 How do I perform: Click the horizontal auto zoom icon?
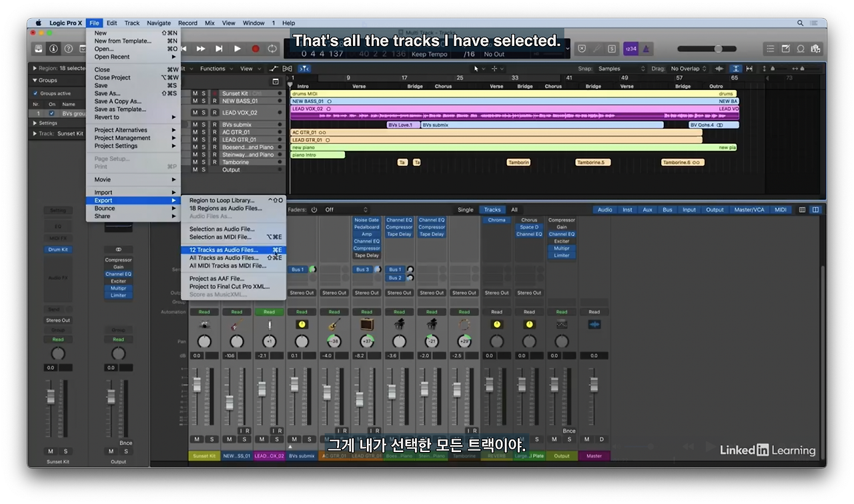pyautogui.click(x=749, y=69)
